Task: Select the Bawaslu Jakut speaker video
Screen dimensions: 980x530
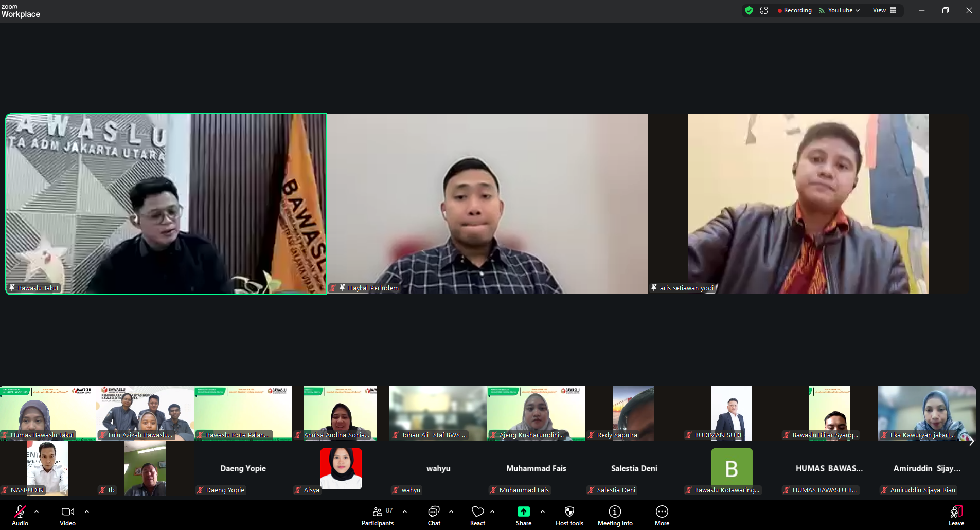Action: coord(166,204)
